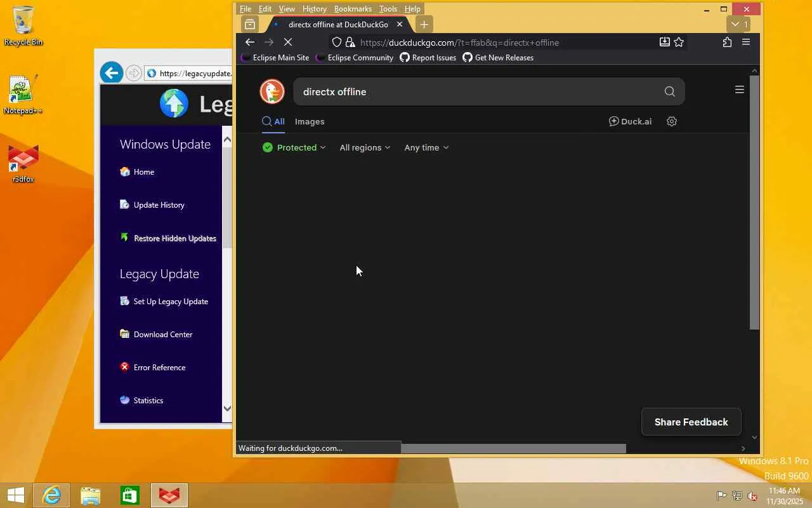Open Restore Hidden Updates link
The width and height of the screenshot is (812, 508).
click(168, 238)
